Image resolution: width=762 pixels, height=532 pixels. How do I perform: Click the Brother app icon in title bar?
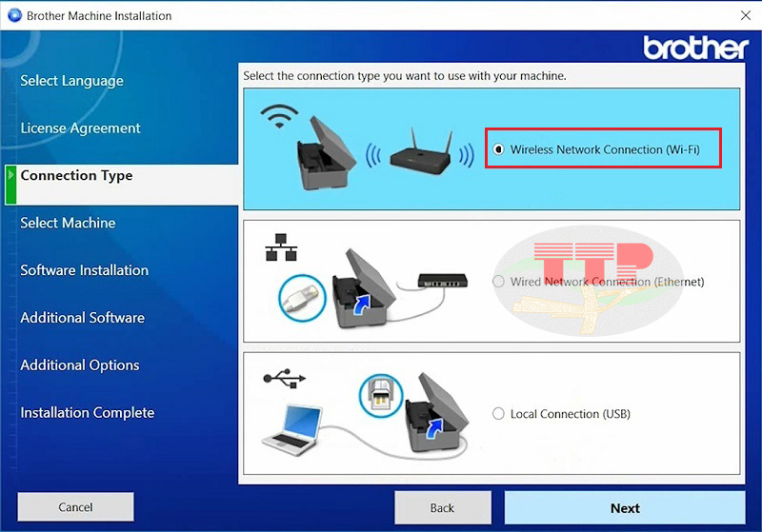pyautogui.click(x=14, y=15)
